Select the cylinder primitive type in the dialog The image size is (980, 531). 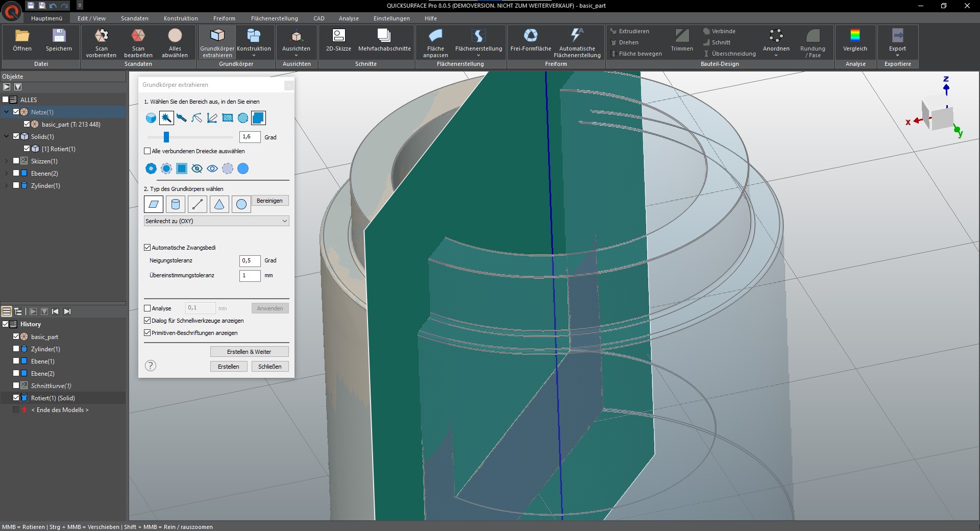point(176,204)
